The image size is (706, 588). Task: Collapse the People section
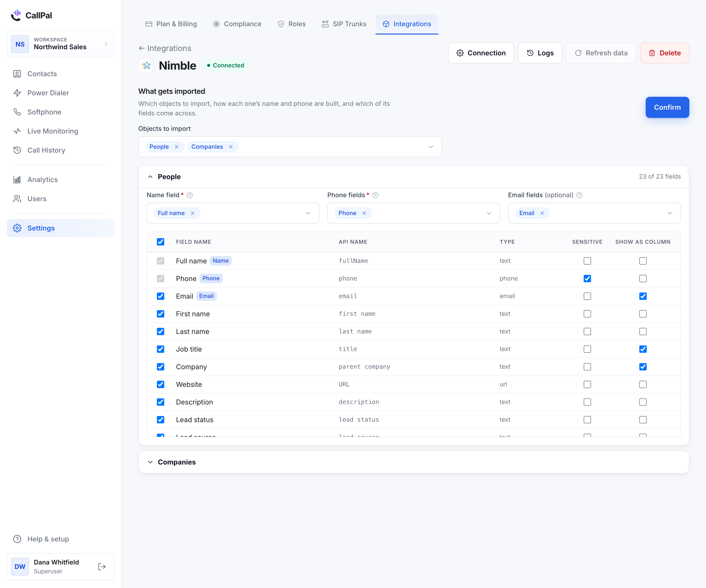(150, 177)
